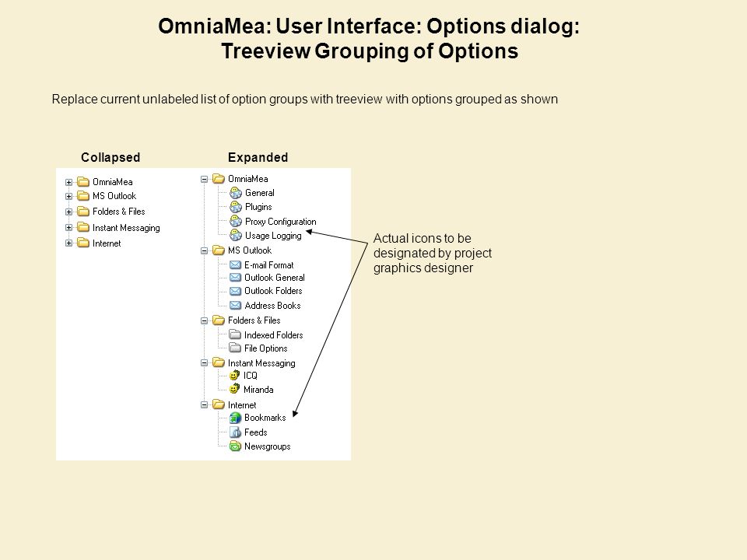This screenshot has height=560, width=747.
Task: Select the Proxy Configuration icon
Action: pos(236,221)
